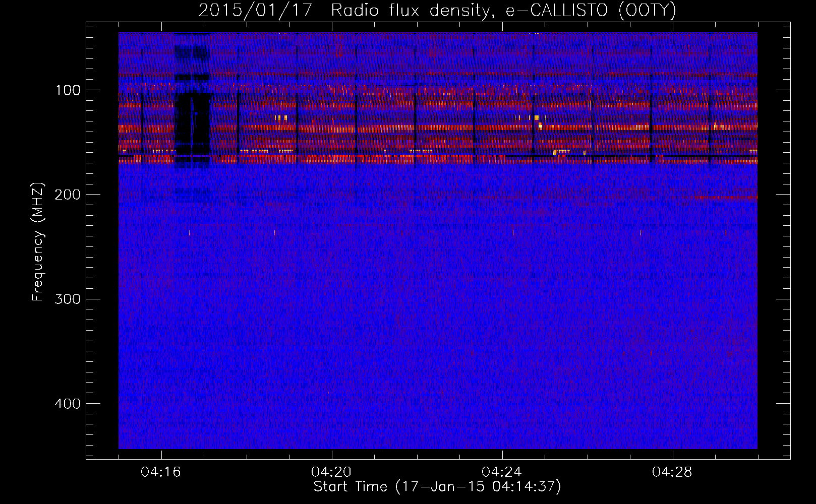Click the '04:24' time tick label
This screenshot has height=504, width=816.
(x=502, y=472)
